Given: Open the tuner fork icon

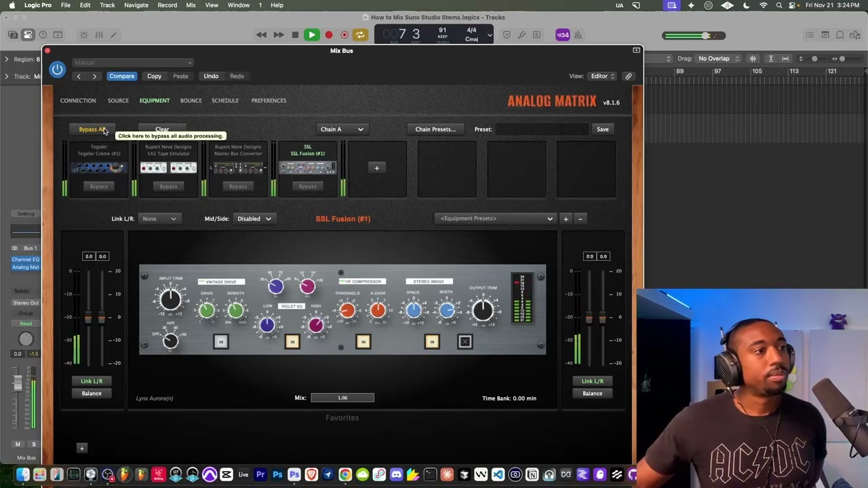Looking at the screenshot, I should (x=521, y=35).
